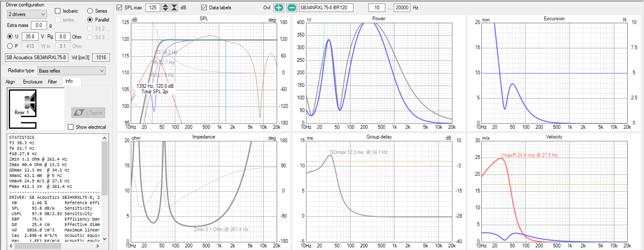Viewport: 644px width, 250px height.
Task: Click the Zmax 40.4 Ohm statistics line
Action: [x=38, y=165]
